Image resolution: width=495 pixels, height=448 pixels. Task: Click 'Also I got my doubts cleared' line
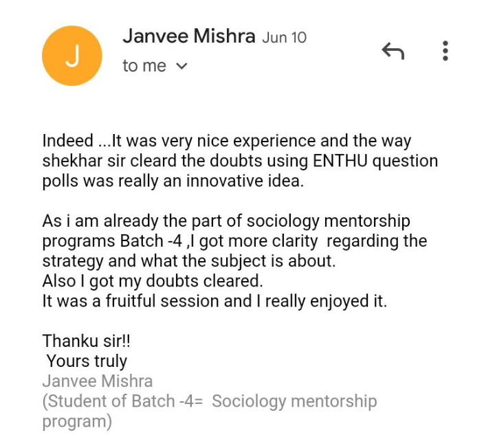click(153, 281)
